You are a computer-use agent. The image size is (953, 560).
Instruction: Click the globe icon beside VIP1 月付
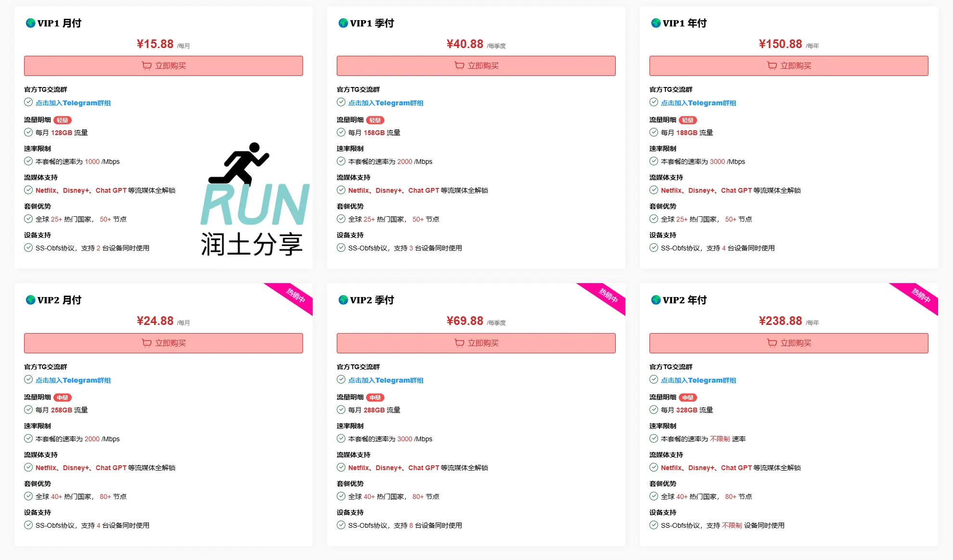(x=30, y=23)
